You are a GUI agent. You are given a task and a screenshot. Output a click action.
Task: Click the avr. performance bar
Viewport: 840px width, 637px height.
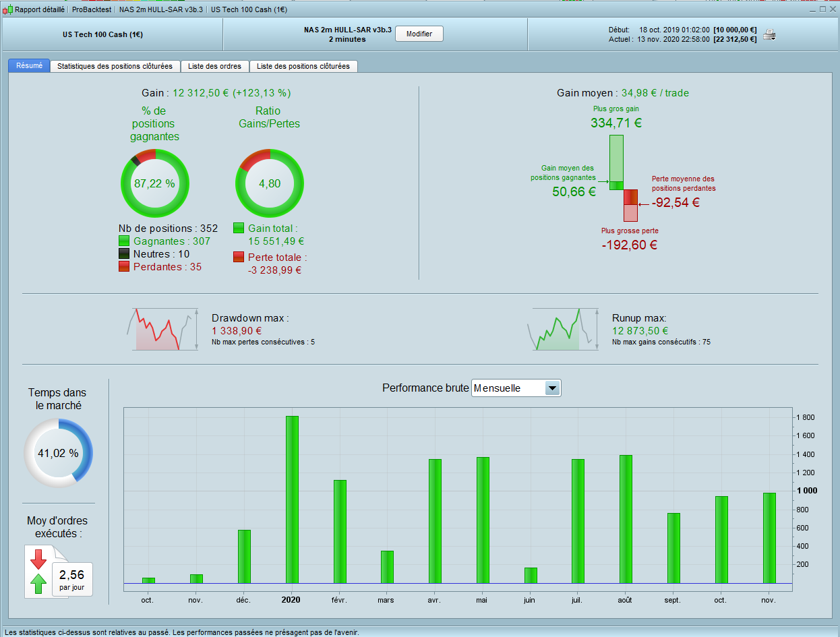pos(435,521)
